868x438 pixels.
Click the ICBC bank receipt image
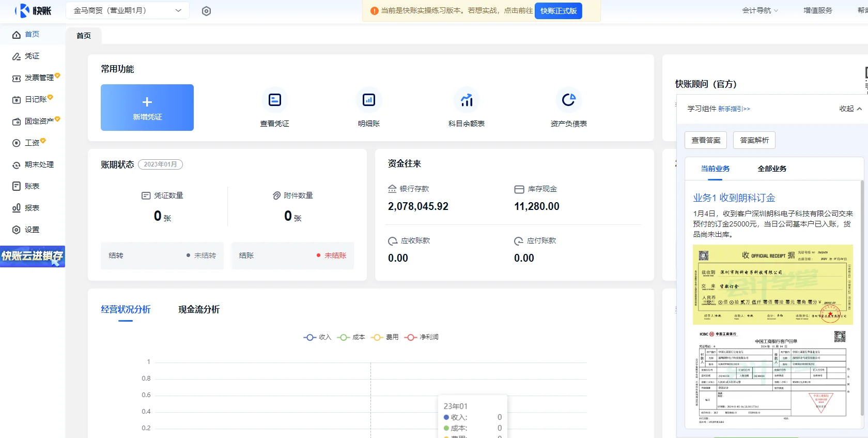tap(772, 377)
